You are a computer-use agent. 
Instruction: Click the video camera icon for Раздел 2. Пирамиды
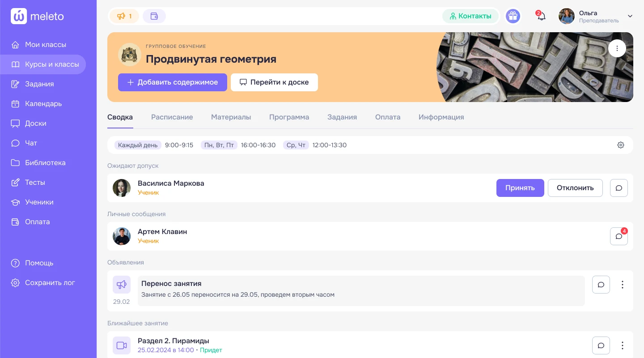122,345
